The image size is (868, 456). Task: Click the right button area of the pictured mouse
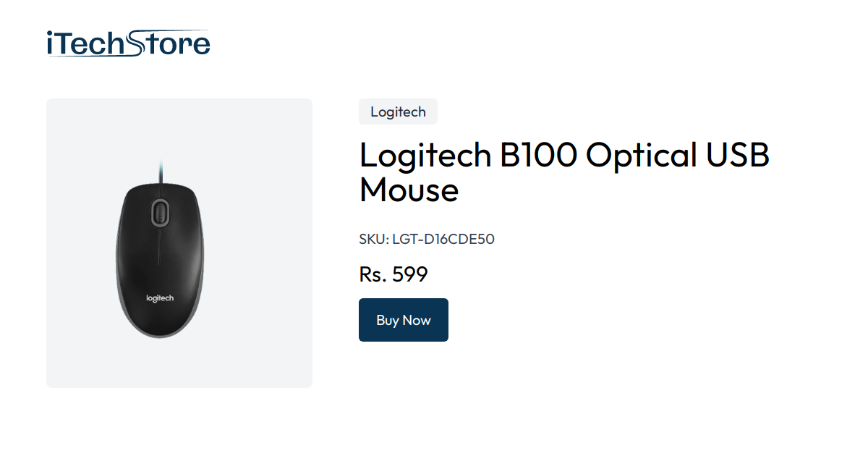pyautogui.click(x=184, y=217)
